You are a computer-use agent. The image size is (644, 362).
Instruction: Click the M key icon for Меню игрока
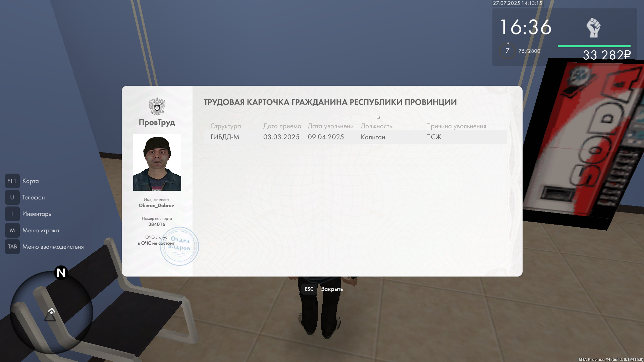(12, 230)
